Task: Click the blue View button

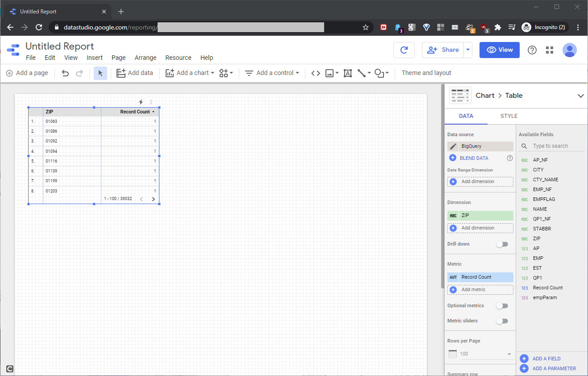Action: [499, 50]
